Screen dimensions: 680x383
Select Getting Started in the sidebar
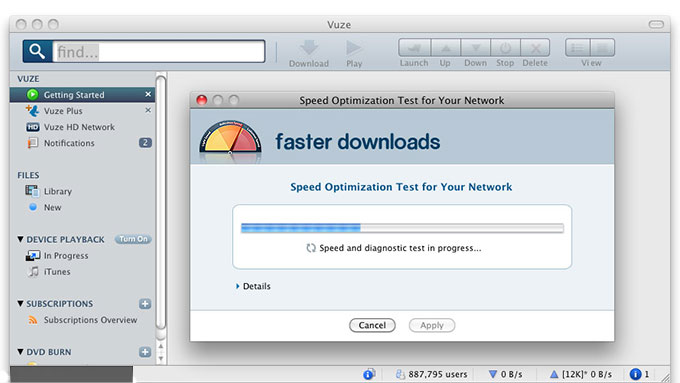coord(82,95)
